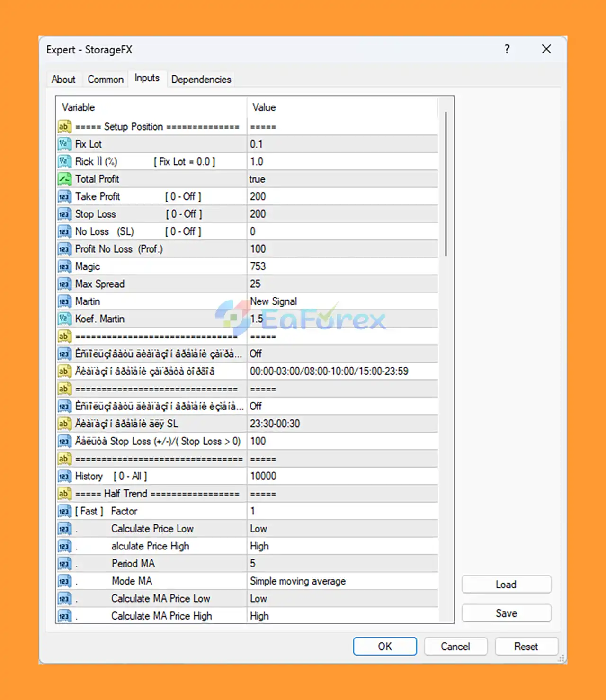Viewport: 606px width, 700px height.
Task: Click the vertical scrollbar of inputs list
Action: pos(446,184)
